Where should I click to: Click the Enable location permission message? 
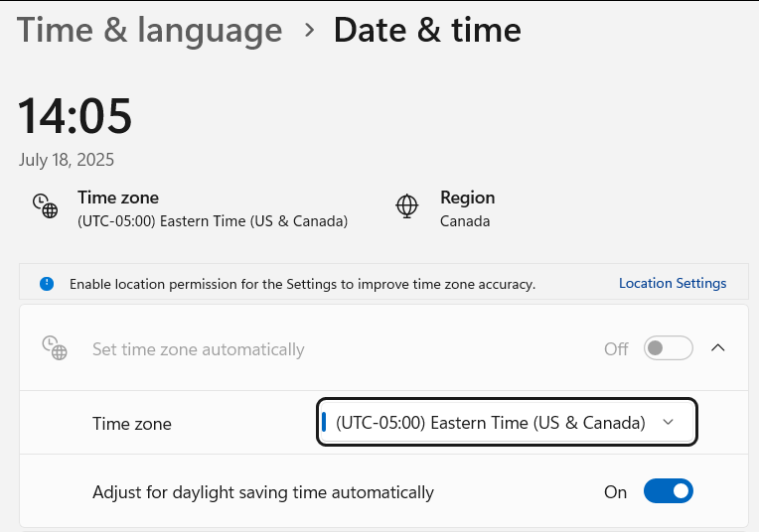303,284
